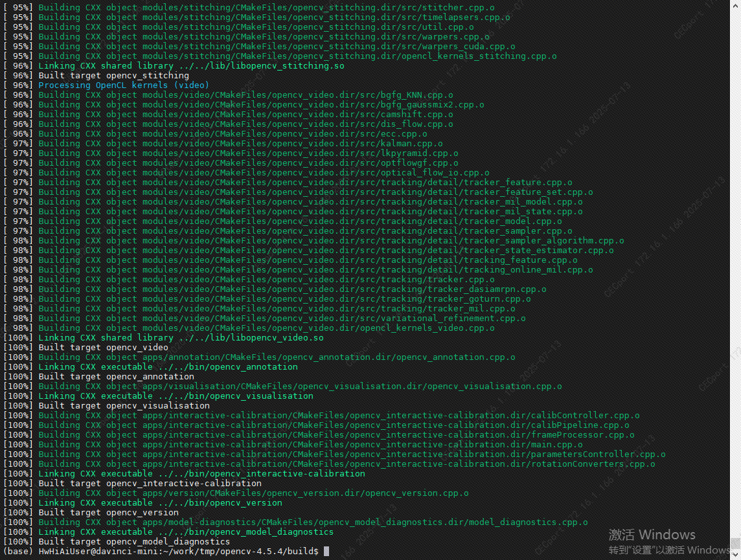Viewport: 741px width, 560px height.
Task: Click 'Processing OpenCL kernels (video)'
Action: click(x=123, y=85)
